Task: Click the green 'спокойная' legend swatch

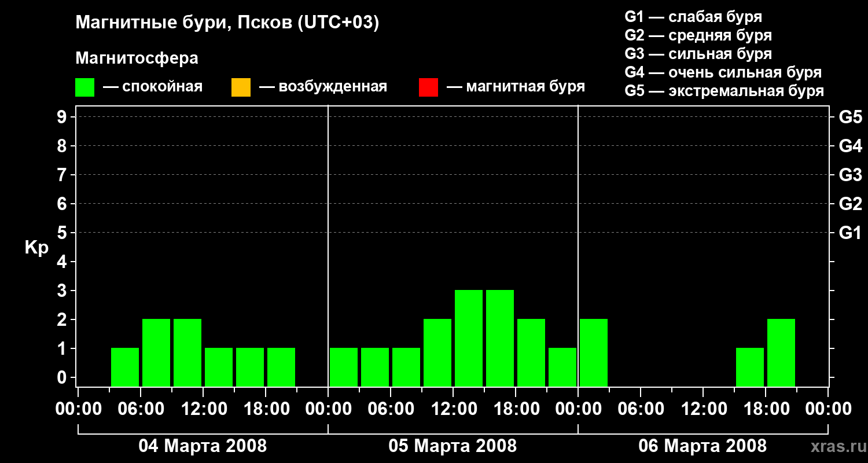Action: coord(84,87)
